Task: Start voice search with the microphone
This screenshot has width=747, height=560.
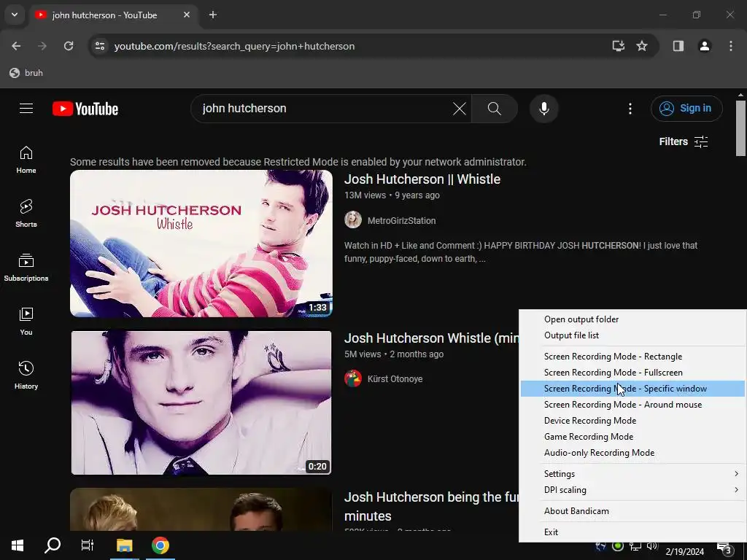Action: (543, 109)
